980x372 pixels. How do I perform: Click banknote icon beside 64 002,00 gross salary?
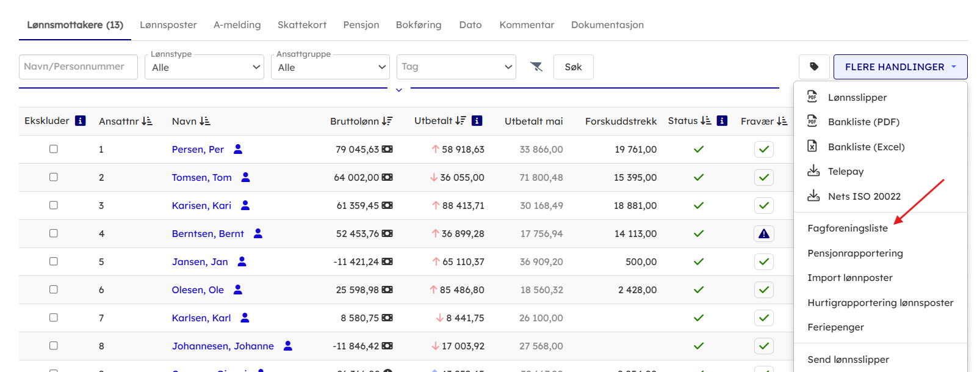(387, 177)
